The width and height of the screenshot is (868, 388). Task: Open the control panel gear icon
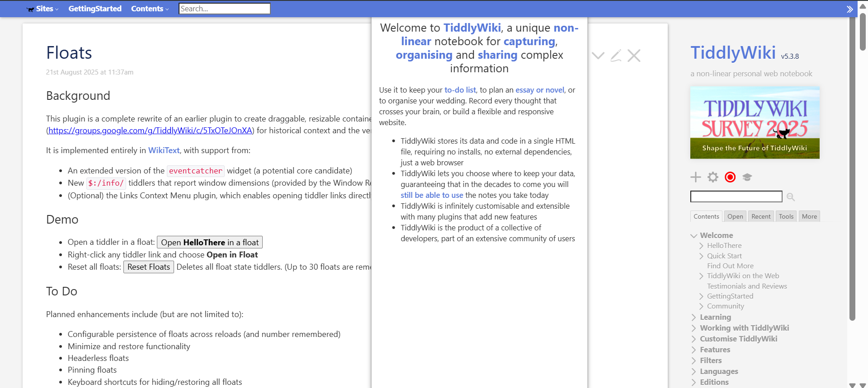[x=713, y=177]
